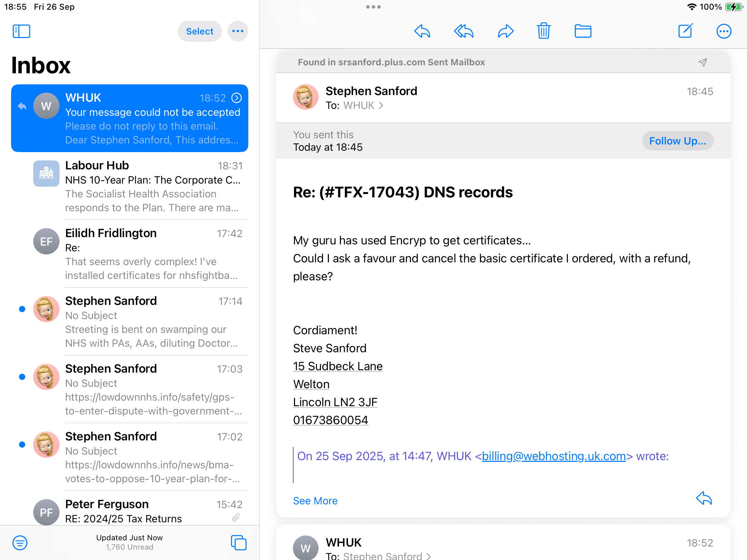This screenshot has height=560, width=747.
Task: Forward this email using toolbar arrow
Action: point(506,31)
